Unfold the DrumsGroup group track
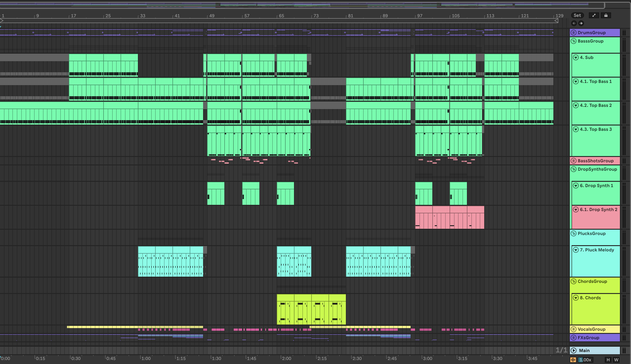Viewport: 631px width, 364px height. pos(574,33)
